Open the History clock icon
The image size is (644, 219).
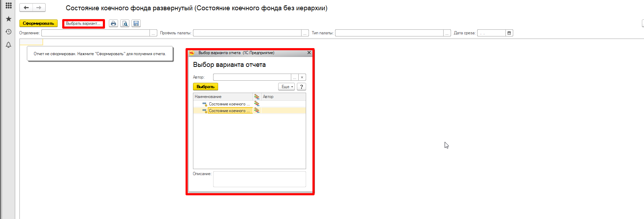point(8,32)
